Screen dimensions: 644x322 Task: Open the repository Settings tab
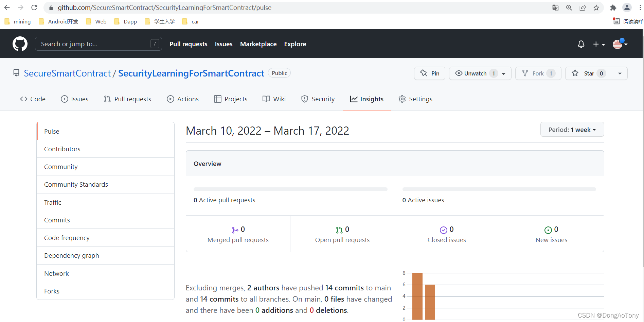click(x=415, y=99)
